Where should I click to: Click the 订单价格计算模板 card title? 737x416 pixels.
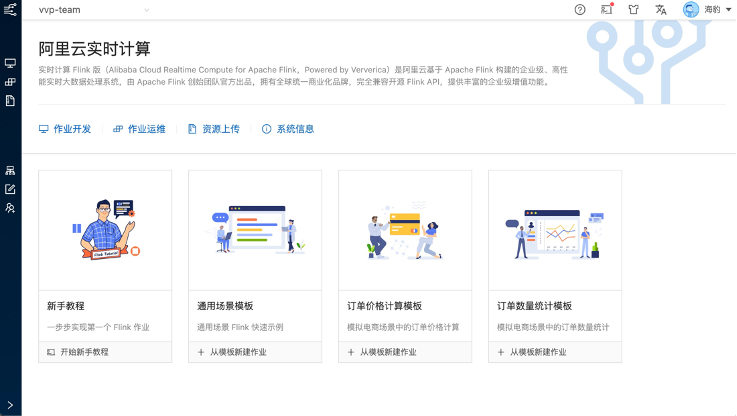pyautogui.click(x=384, y=306)
